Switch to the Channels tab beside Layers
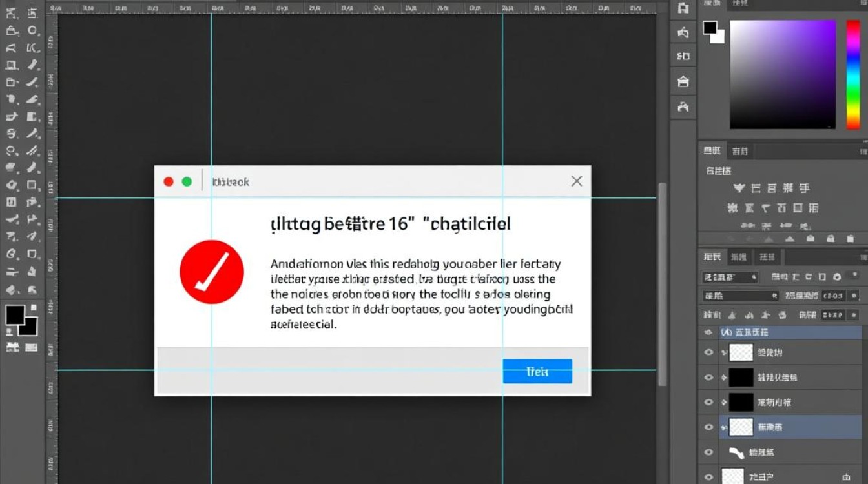The image size is (868, 484). pyautogui.click(x=738, y=257)
